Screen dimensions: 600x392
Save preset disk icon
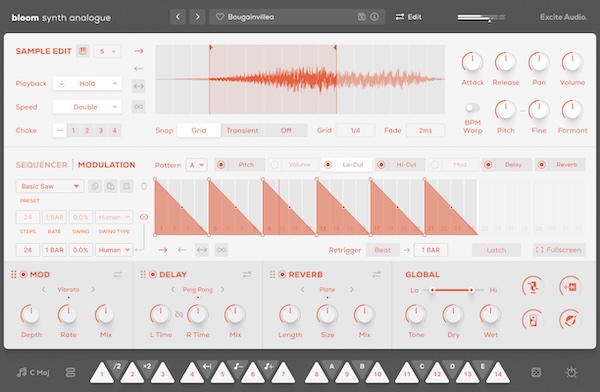361,17
